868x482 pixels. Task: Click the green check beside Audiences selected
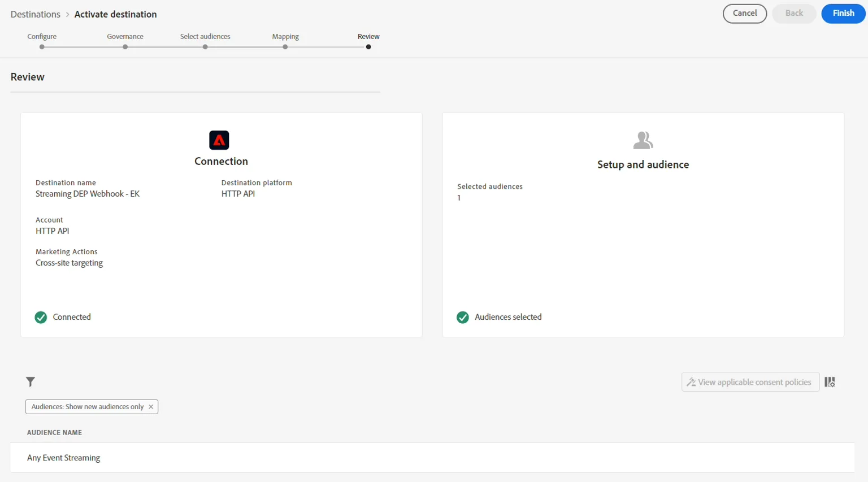[x=463, y=318]
